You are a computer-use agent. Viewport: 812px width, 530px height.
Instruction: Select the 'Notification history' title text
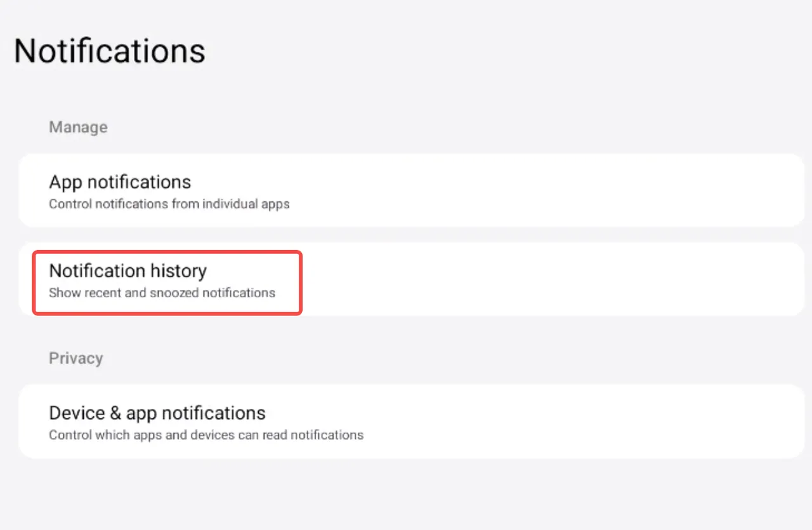pyautogui.click(x=128, y=271)
